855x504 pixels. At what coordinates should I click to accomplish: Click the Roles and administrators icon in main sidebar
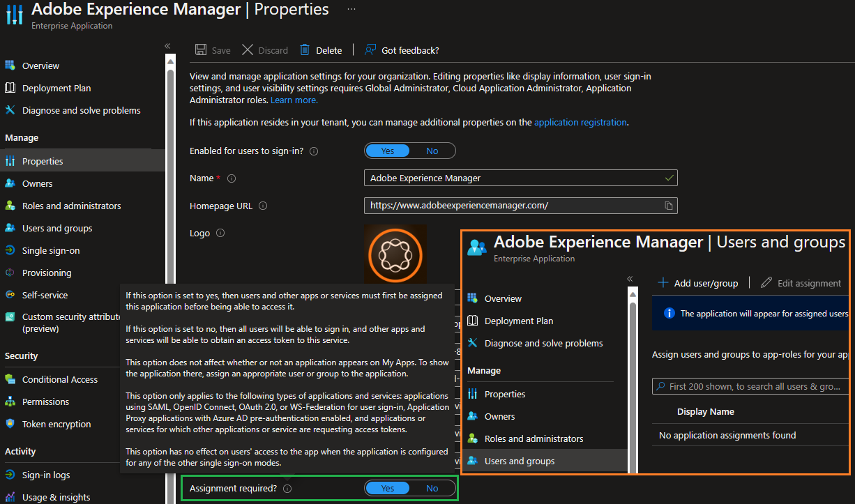[x=10, y=206]
